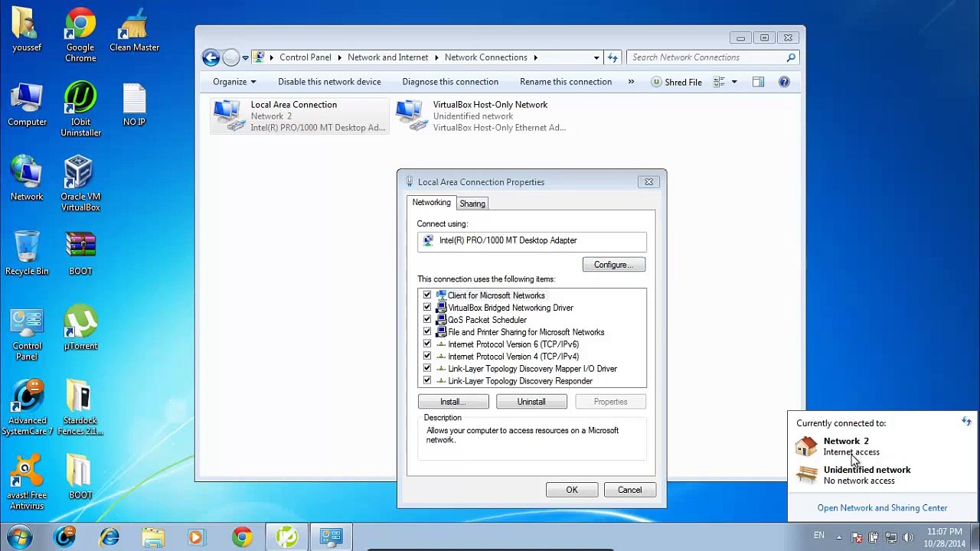Screen dimensions: 980x551
Task: Click the Network Connections taskbar button
Action: click(331, 536)
